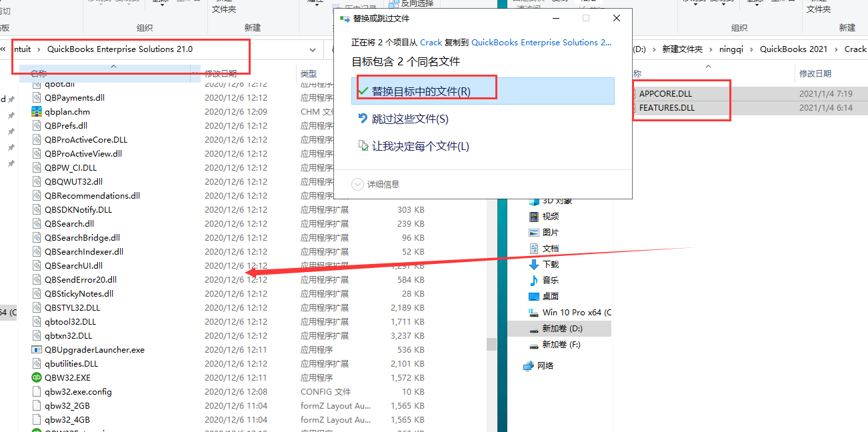Select QBSearchUI.dll file icon
The width and height of the screenshot is (868, 432).
(x=37, y=265)
